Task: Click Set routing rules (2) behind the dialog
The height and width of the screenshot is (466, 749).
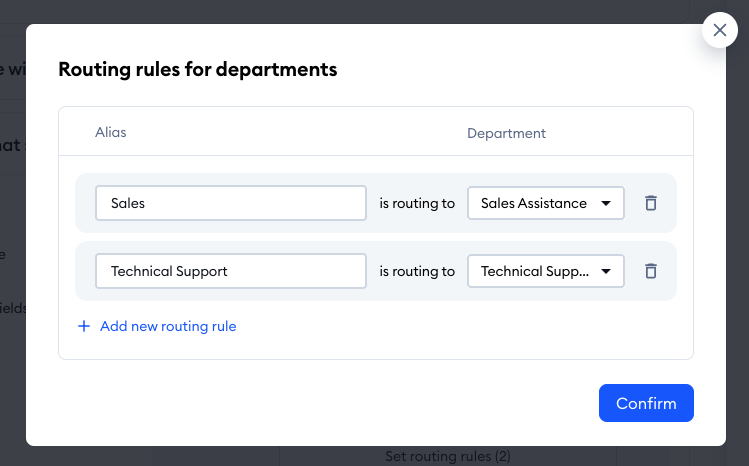Action: 447,456
